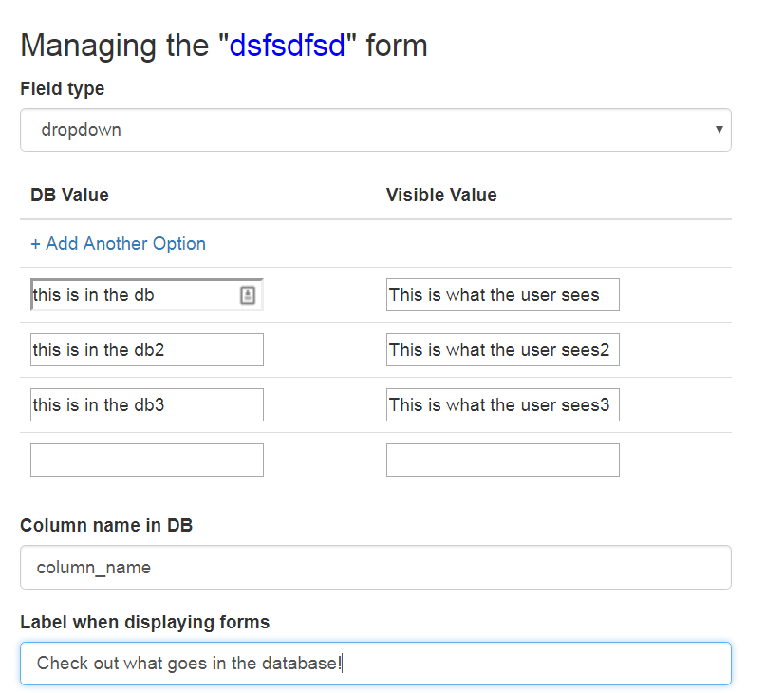Click the "column_name" text field
The height and width of the screenshot is (693, 784).
pyautogui.click(x=375, y=568)
